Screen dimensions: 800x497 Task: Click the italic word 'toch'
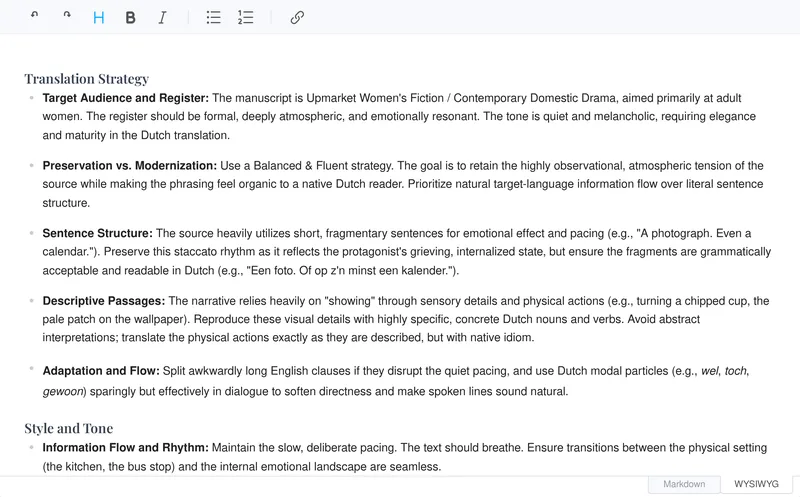735,371
